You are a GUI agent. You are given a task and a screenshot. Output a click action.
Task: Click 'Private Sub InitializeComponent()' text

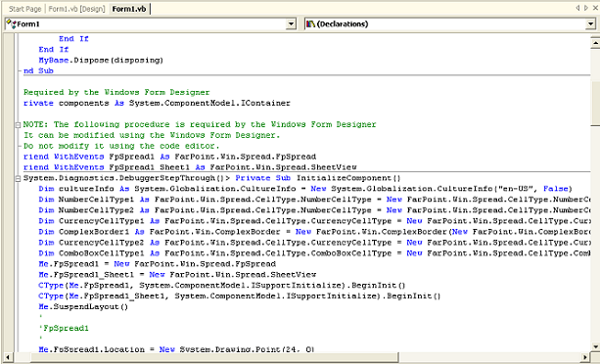pyautogui.click(x=317, y=178)
